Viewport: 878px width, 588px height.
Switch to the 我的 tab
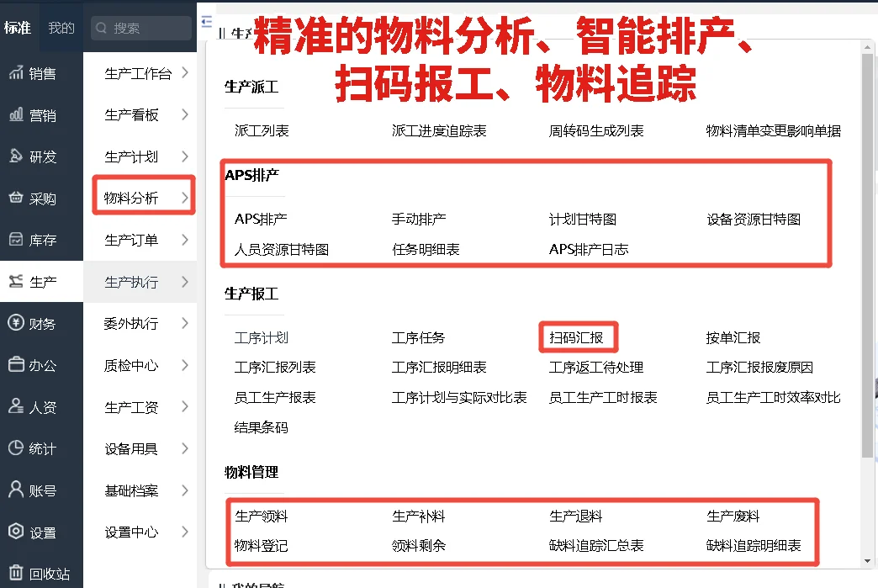pos(61,27)
